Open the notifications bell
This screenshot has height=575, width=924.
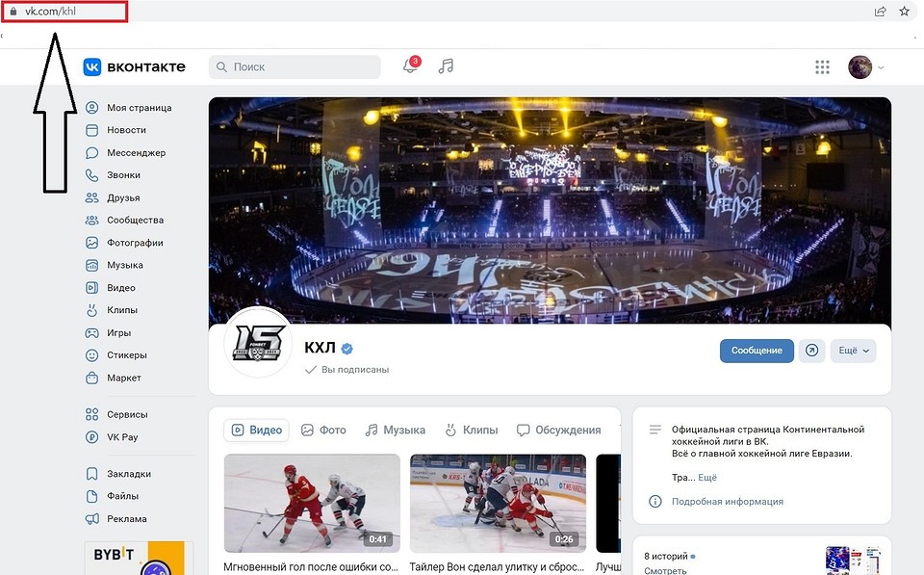[411, 65]
